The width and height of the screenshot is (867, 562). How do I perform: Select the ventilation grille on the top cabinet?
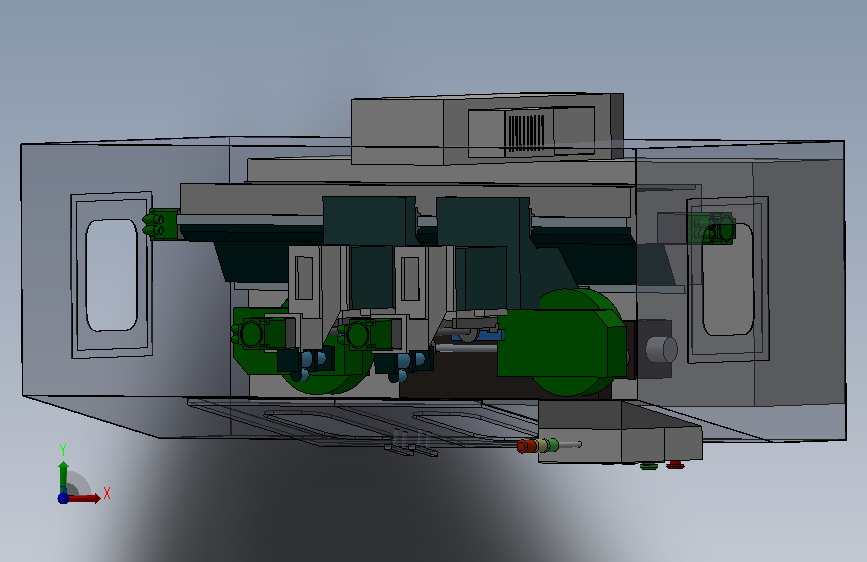[x=526, y=133]
